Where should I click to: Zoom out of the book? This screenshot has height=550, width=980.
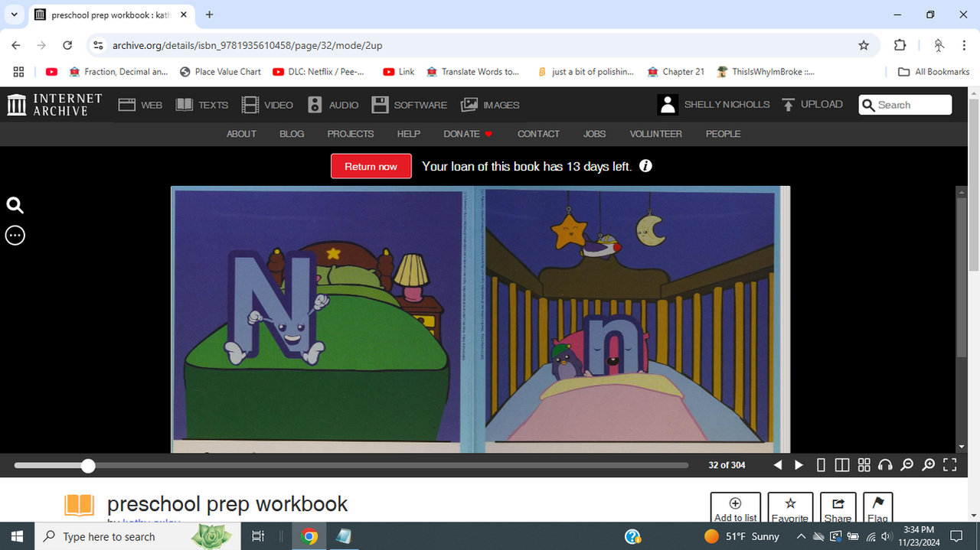(x=906, y=465)
